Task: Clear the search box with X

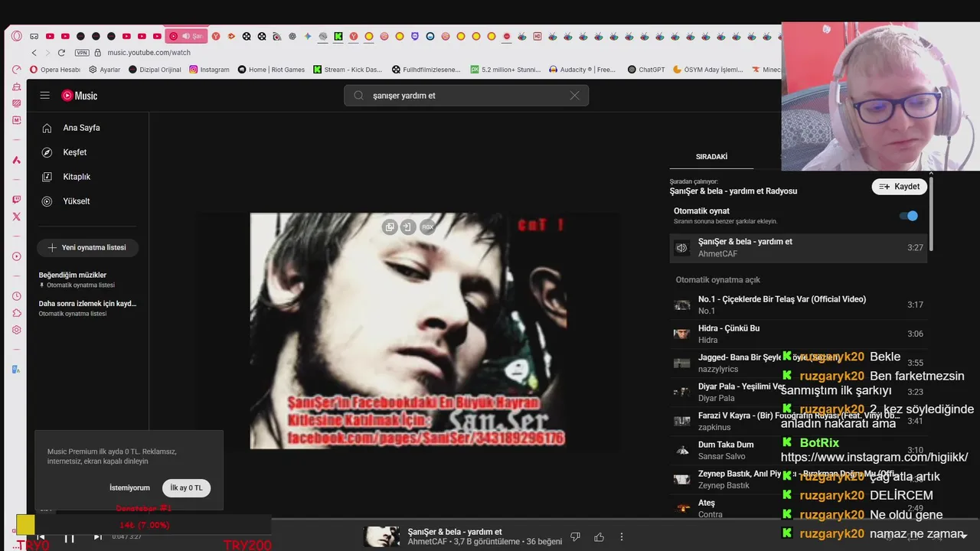Action: 575,96
